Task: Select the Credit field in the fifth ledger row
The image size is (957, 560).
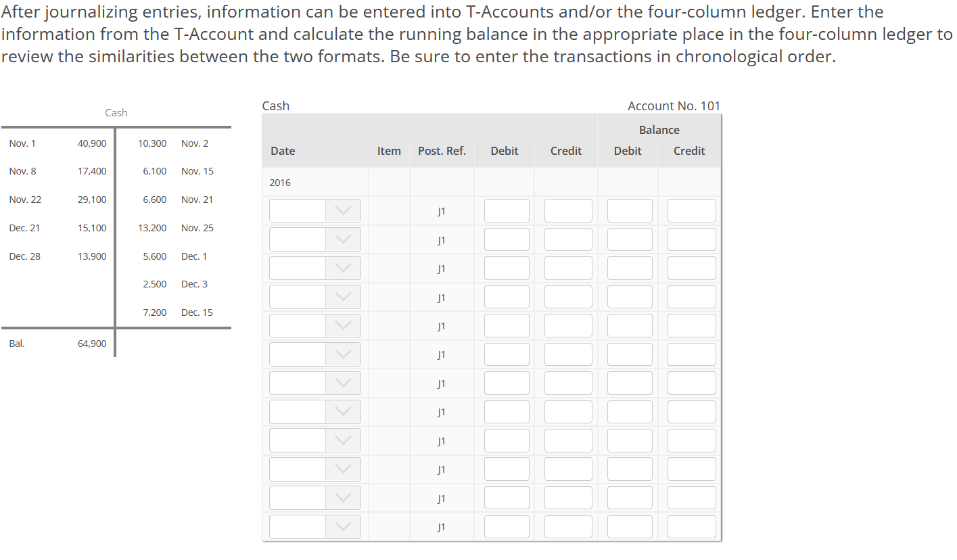Action: coord(568,325)
